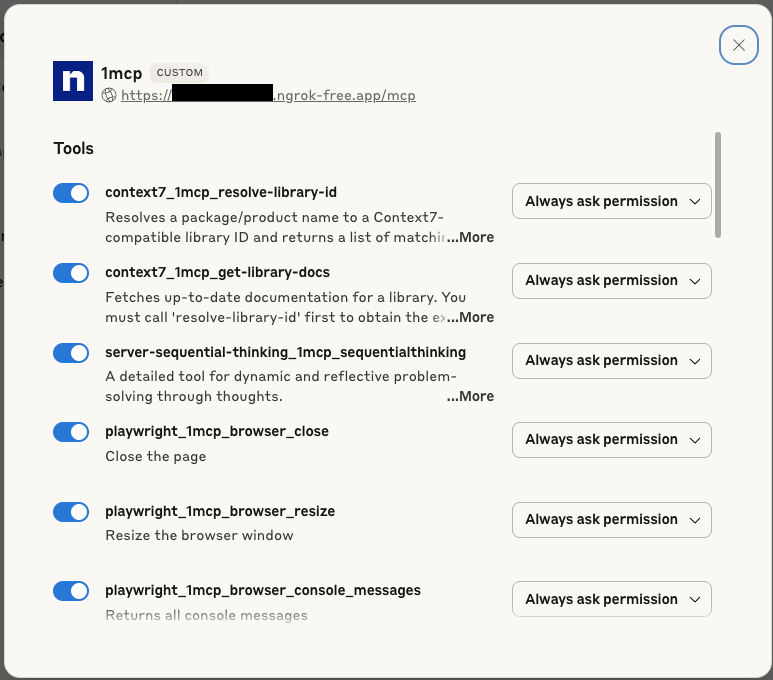Open permission dropdown for browser_close
773x680 pixels.
pyautogui.click(x=612, y=439)
